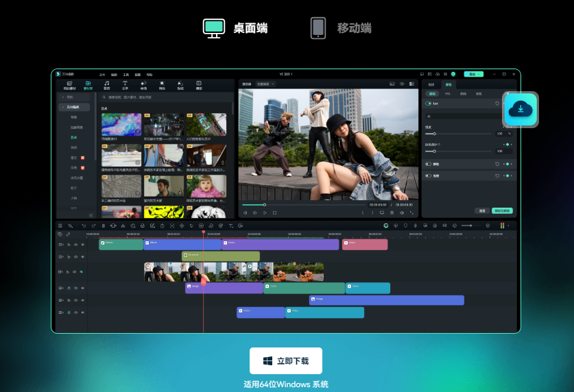Hide the bottom track with eye icon
Screen dimensions: 574x392
tap(83, 313)
